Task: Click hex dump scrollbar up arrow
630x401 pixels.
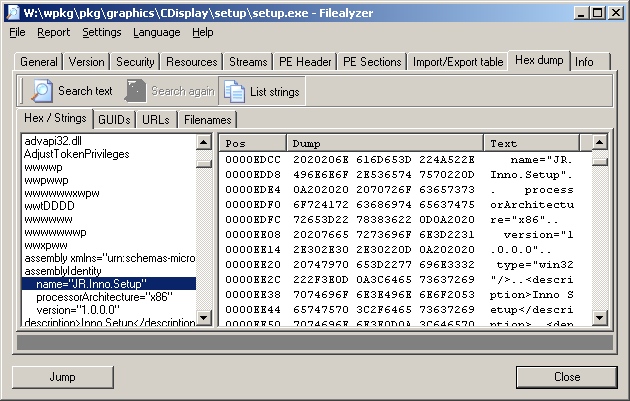Action: (599, 142)
